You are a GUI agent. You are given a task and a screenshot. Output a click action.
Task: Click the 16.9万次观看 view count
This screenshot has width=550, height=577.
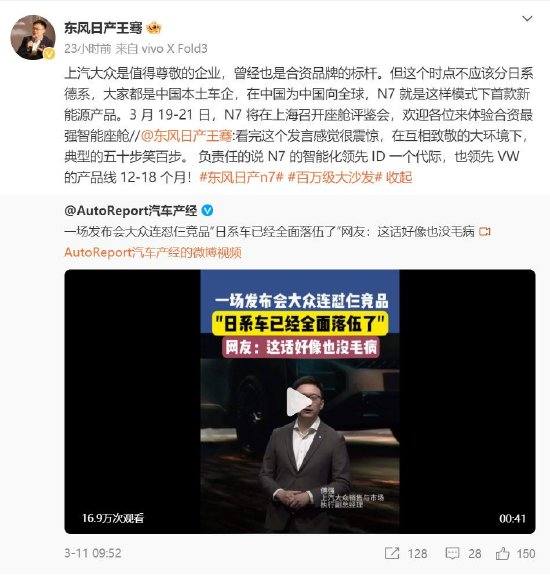[113, 518]
